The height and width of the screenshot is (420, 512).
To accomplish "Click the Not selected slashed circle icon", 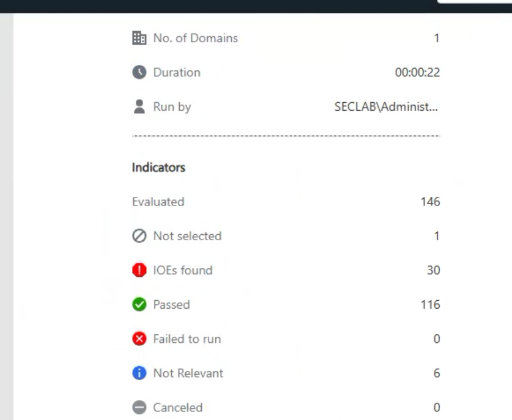I will (139, 236).
